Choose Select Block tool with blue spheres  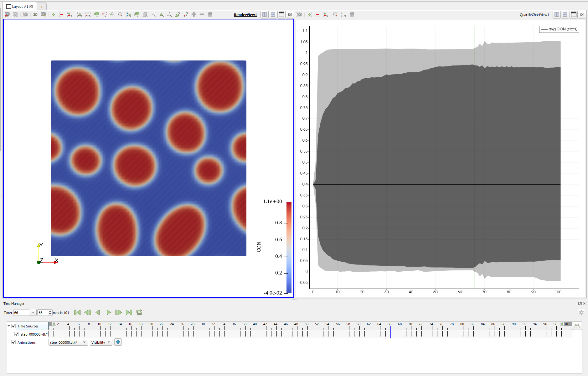[x=129, y=14]
